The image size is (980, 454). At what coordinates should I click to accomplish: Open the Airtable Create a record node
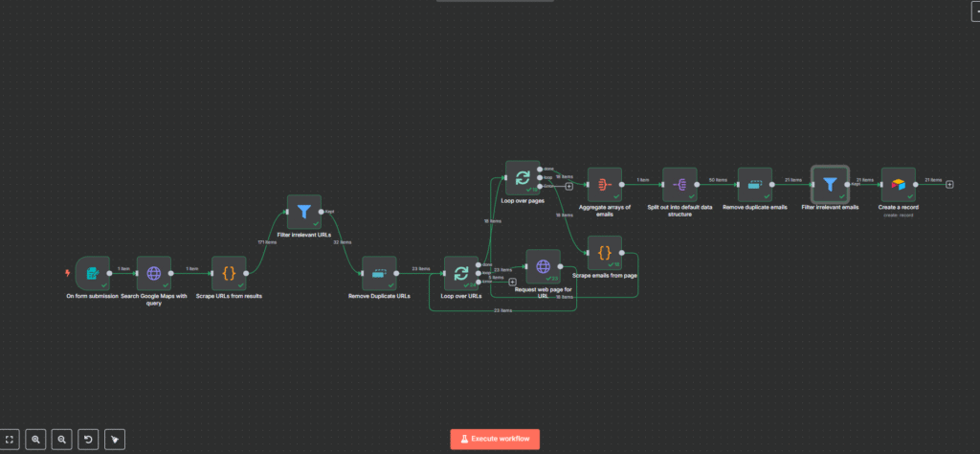click(898, 185)
